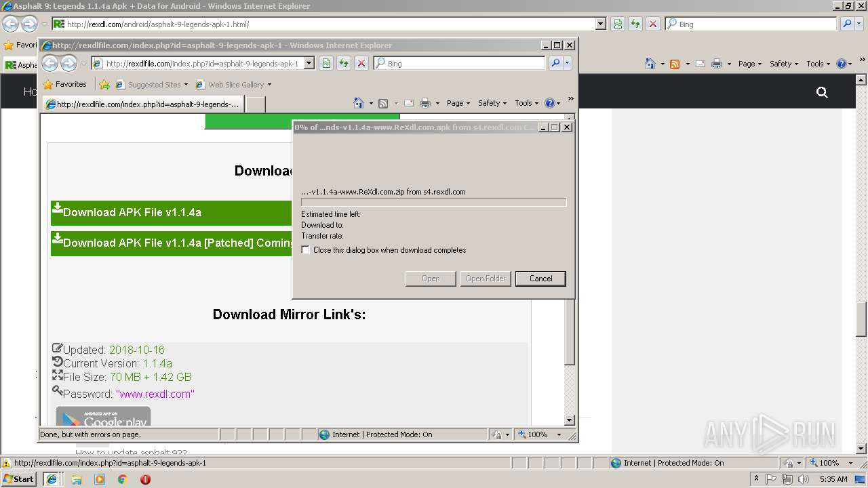
Task: Click the main window's Bing search magnifier button
Action: click(847, 24)
